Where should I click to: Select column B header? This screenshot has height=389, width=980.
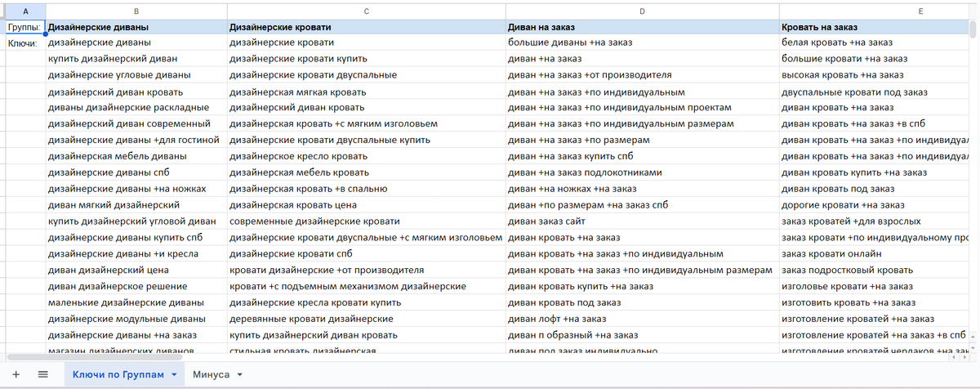tap(136, 11)
